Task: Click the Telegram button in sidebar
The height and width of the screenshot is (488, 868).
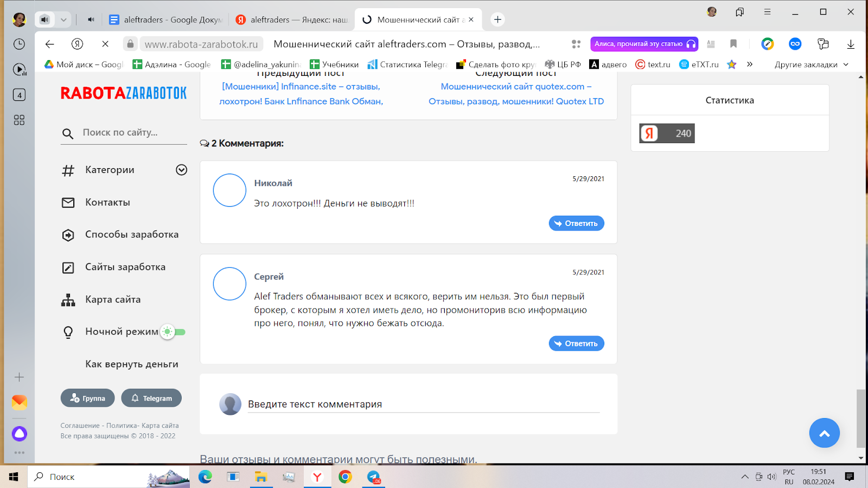Action: tap(151, 398)
